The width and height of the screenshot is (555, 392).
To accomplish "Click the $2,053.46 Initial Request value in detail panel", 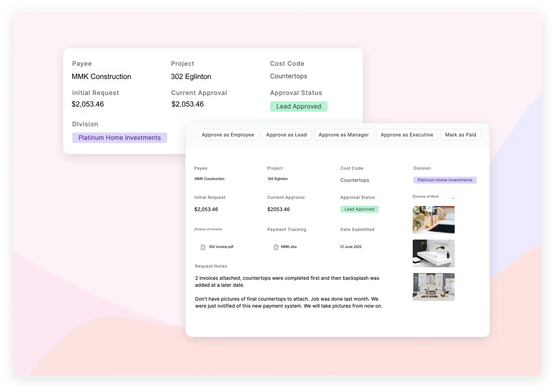I will pyautogui.click(x=206, y=209).
